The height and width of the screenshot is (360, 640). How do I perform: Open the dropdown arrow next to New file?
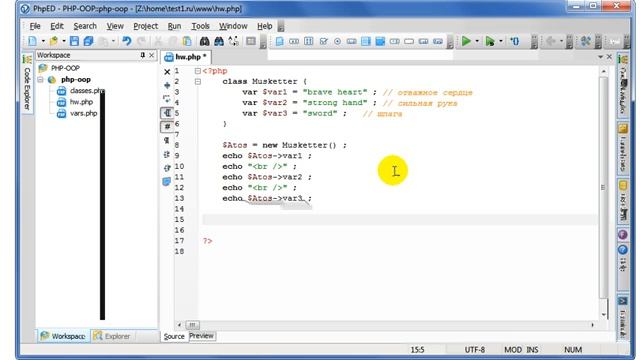43,41
